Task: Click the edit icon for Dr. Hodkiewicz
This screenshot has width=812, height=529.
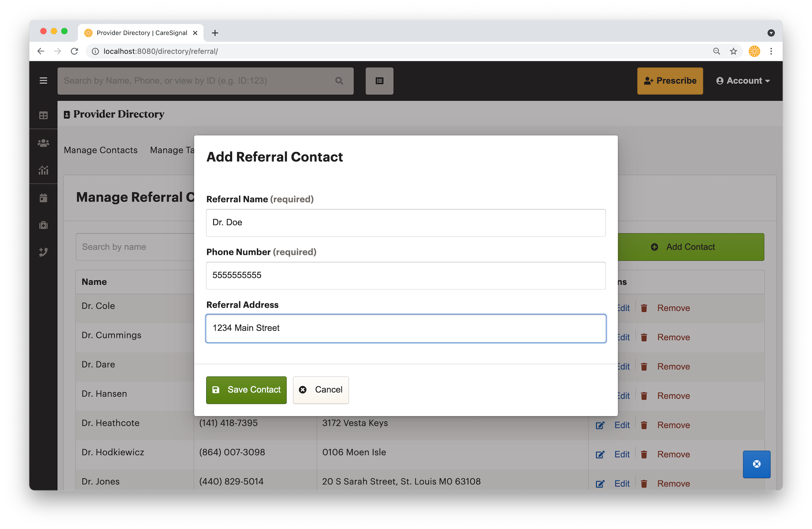Action: pyautogui.click(x=600, y=454)
